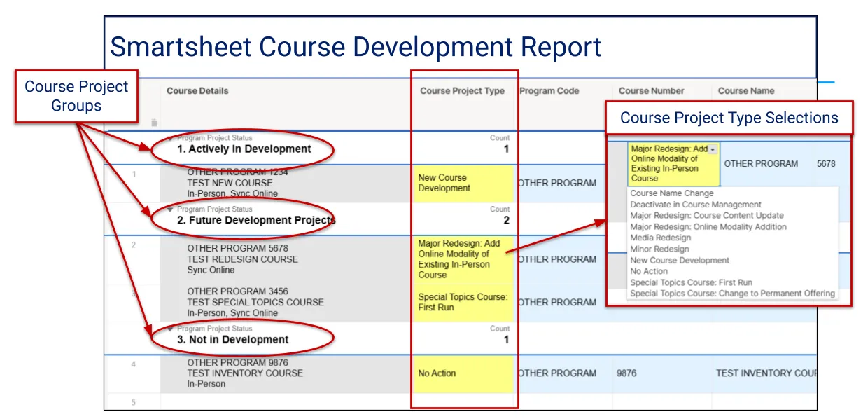The height and width of the screenshot is (419, 868).
Task: Click the 'TEST SPECIAL TOPICS COURSE' details cell
Action: click(x=286, y=303)
